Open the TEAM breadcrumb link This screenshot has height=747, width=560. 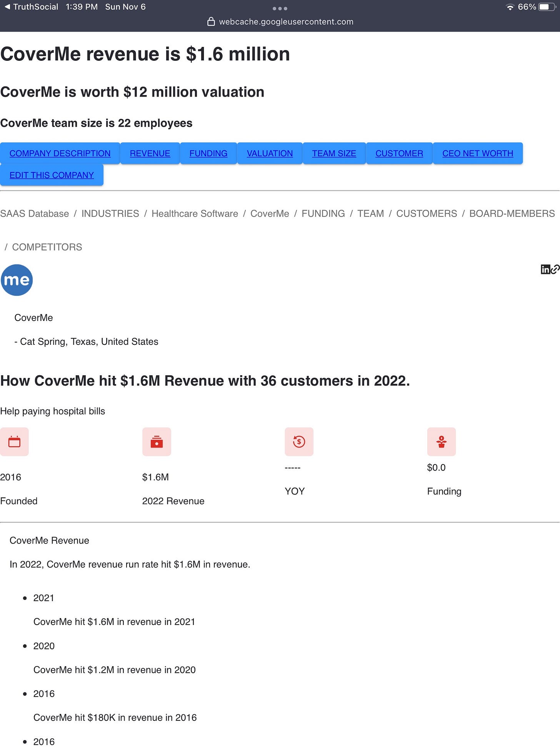coord(370,214)
